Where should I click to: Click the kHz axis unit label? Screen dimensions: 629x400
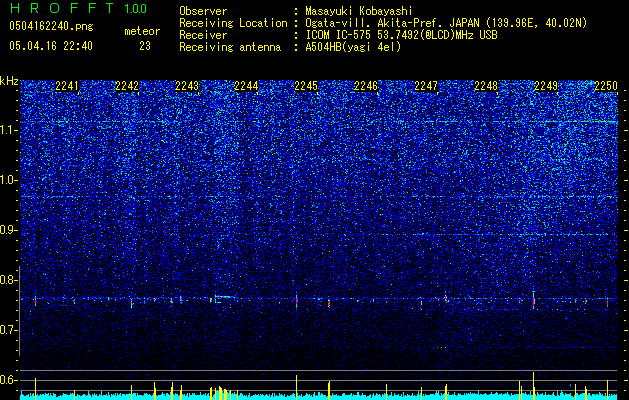click(x=9, y=81)
